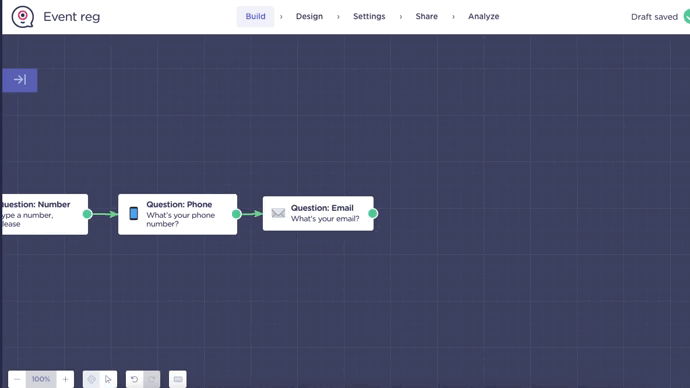Zoom out with the minus button

[x=17, y=379]
